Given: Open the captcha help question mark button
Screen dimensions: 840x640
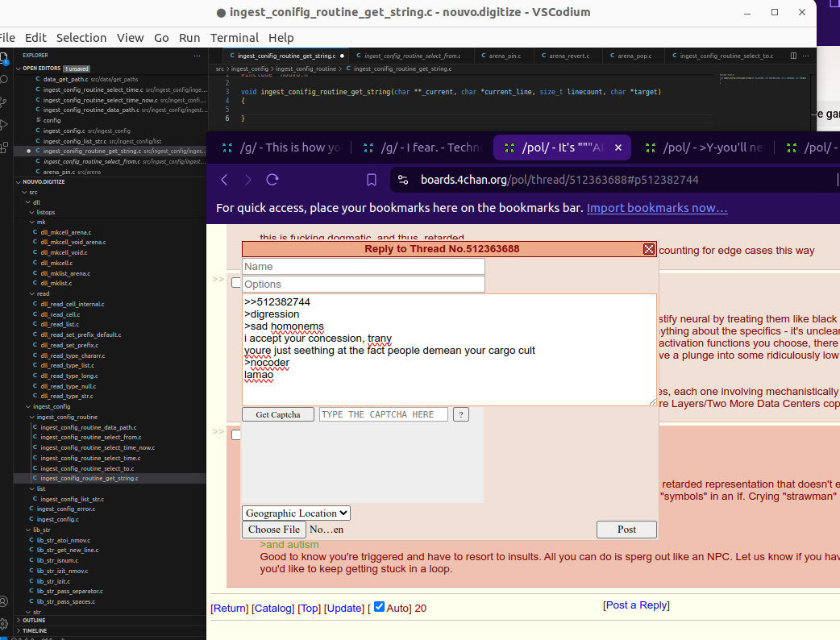Looking at the screenshot, I should [x=461, y=414].
